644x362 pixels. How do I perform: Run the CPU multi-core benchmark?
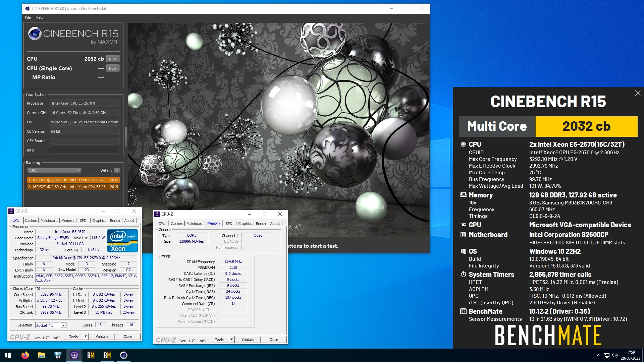[113, 59]
